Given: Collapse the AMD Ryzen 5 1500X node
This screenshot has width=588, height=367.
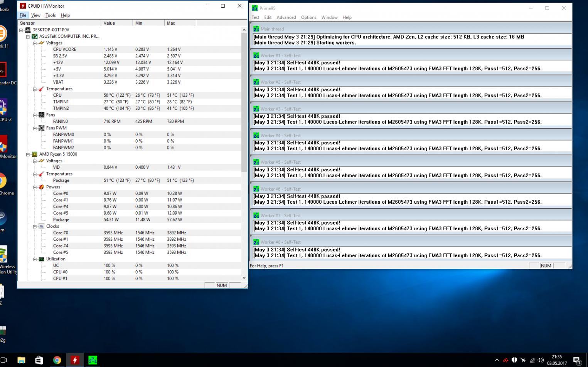Looking at the screenshot, I should (x=28, y=154).
